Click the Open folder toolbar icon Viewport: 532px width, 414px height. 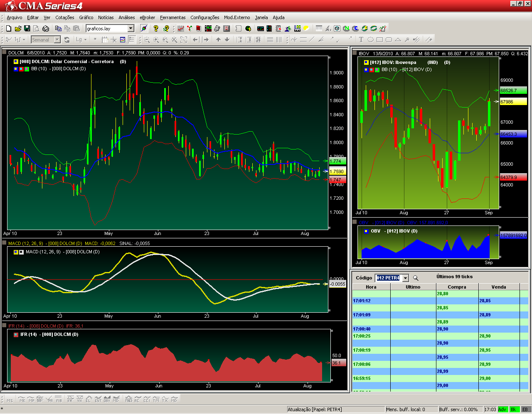point(18,28)
